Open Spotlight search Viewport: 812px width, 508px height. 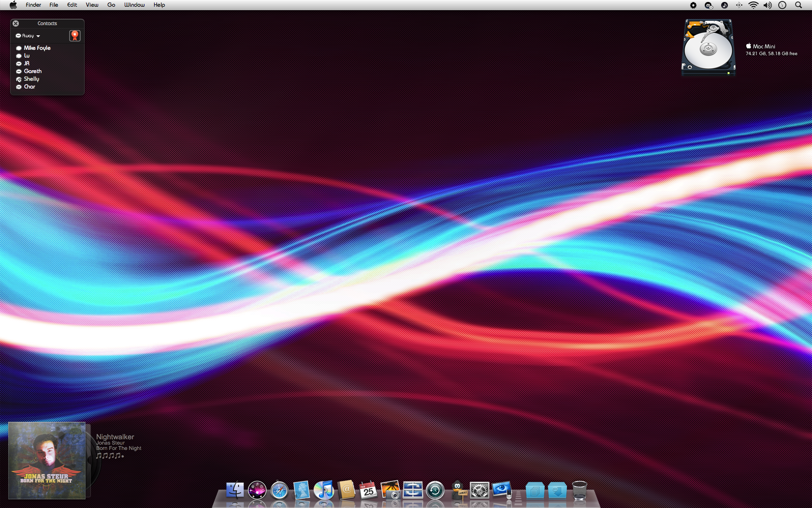(798, 5)
